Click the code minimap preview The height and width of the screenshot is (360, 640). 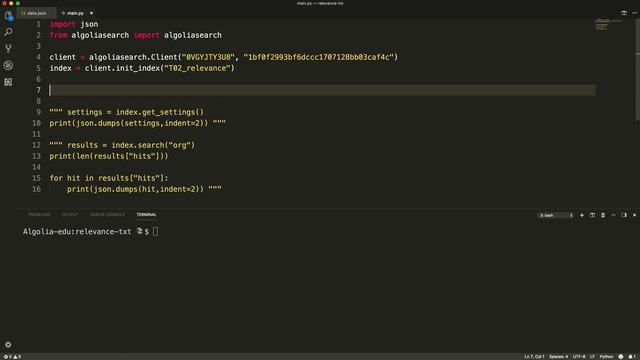pyautogui.click(x=608, y=24)
